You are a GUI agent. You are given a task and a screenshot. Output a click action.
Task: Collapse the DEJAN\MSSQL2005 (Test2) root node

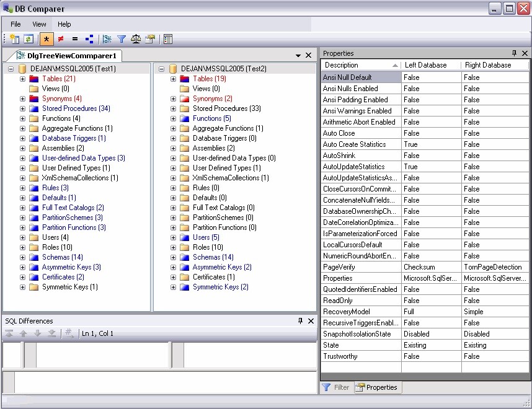pos(161,69)
